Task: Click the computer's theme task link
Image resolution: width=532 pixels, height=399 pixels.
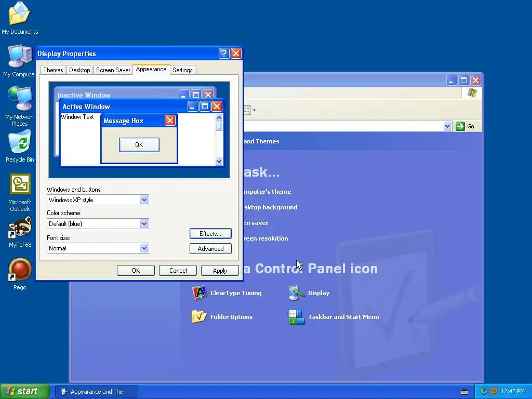Action: [268, 192]
